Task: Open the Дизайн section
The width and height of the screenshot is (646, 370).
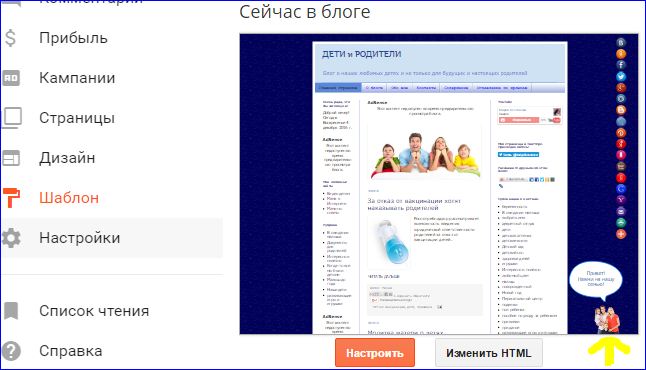Action: point(67,158)
